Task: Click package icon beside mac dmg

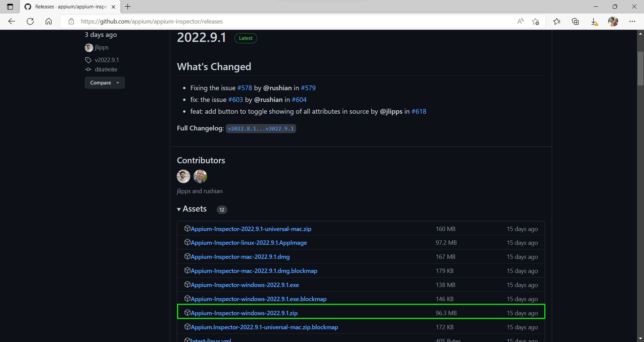Action: click(187, 256)
